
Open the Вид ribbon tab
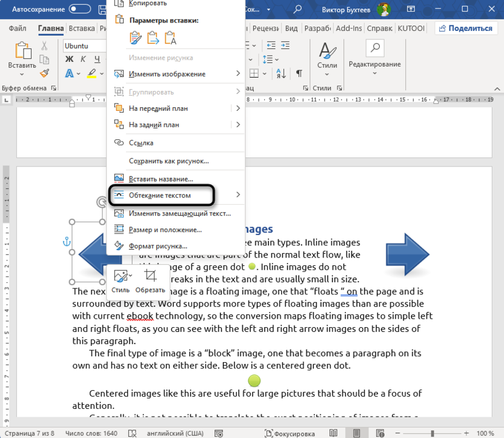291,28
